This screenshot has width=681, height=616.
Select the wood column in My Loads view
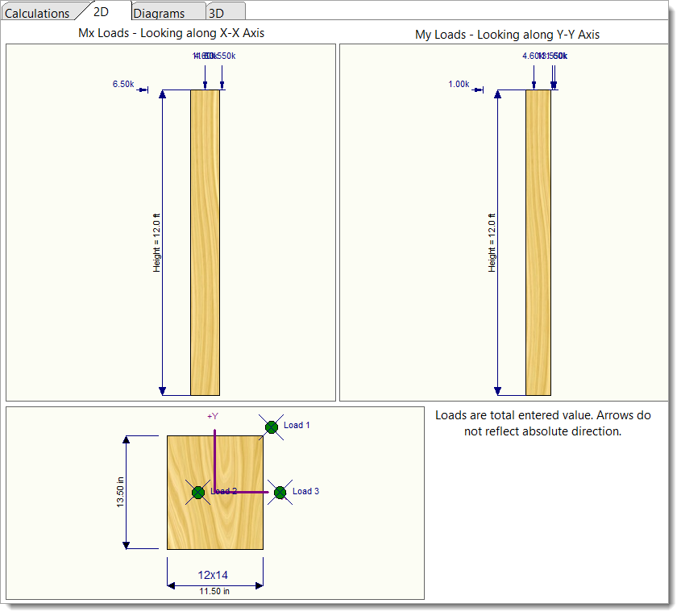(x=538, y=242)
